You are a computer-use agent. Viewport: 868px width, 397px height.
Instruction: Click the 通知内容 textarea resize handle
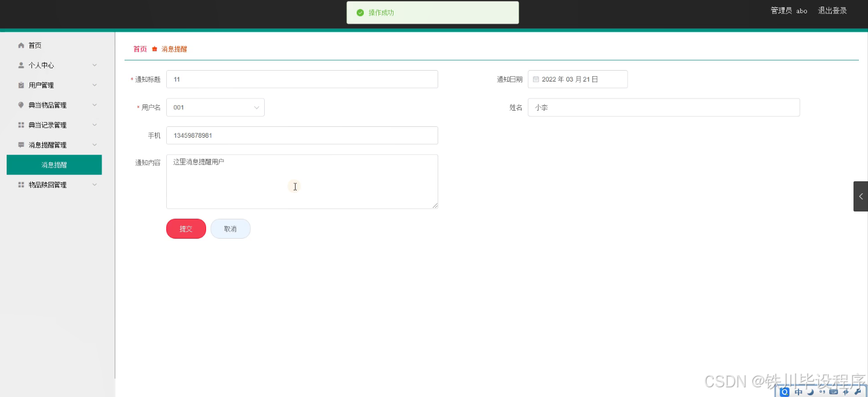pos(435,205)
